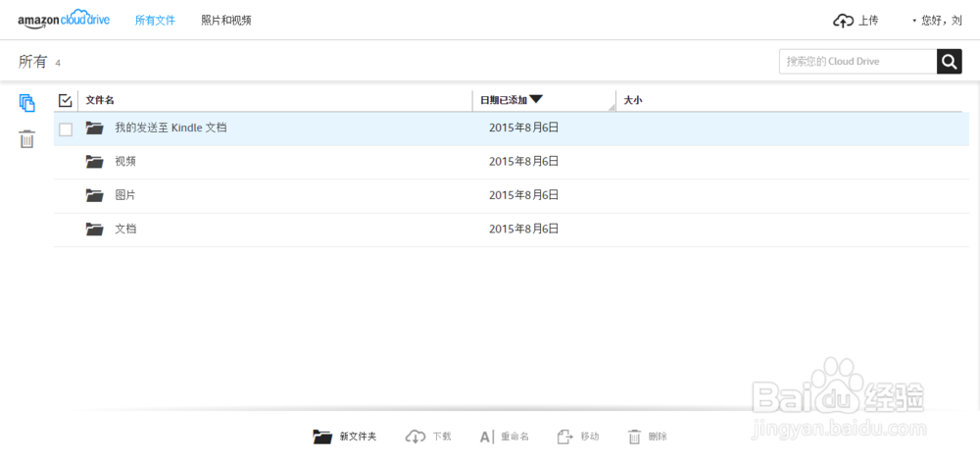Image resolution: width=980 pixels, height=462 pixels.
Task: Click the 重命名 label
Action: coord(515,436)
